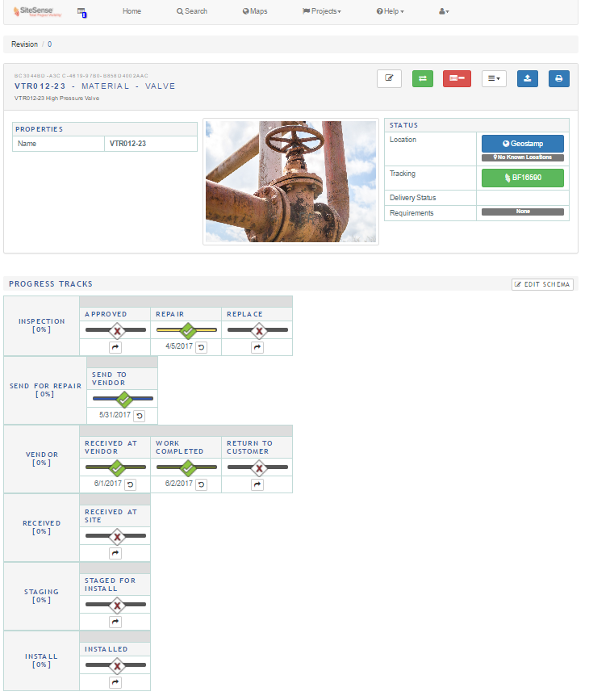The height and width of the screenshot is (700, 589).
Task: Click the Send For Repair track header
Action: [x=45, y=390]
